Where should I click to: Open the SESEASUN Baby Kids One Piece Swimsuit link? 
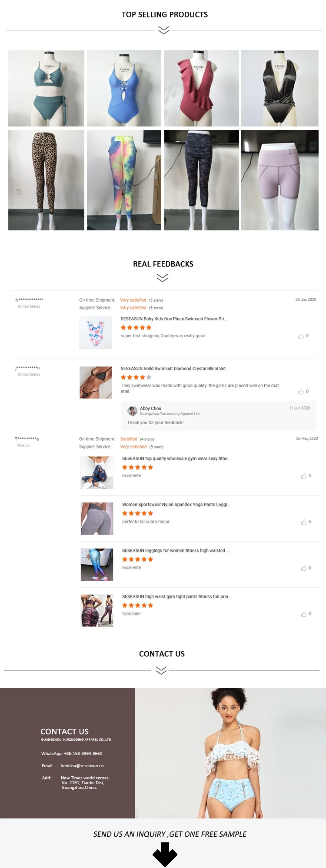coord(173,319)
